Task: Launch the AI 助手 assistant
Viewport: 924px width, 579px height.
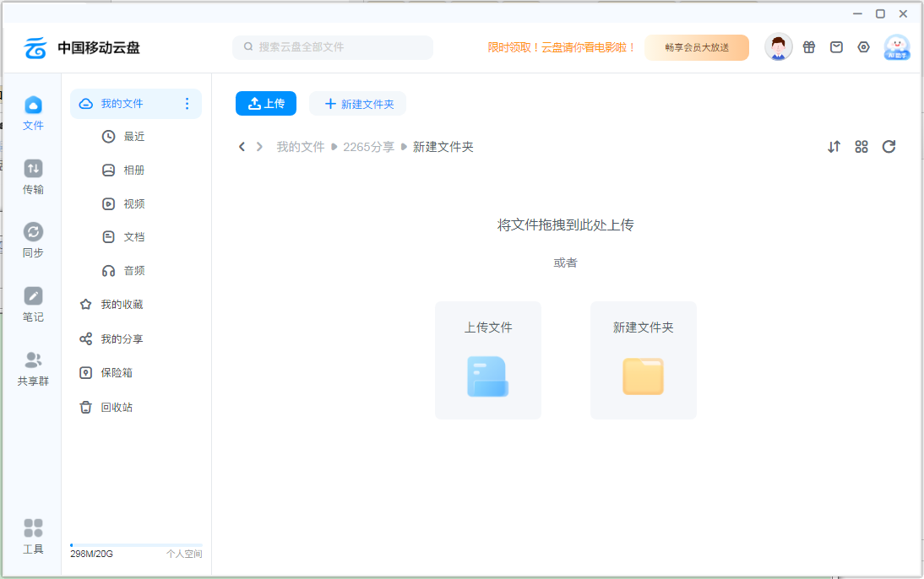Action: tap(897, 47)
